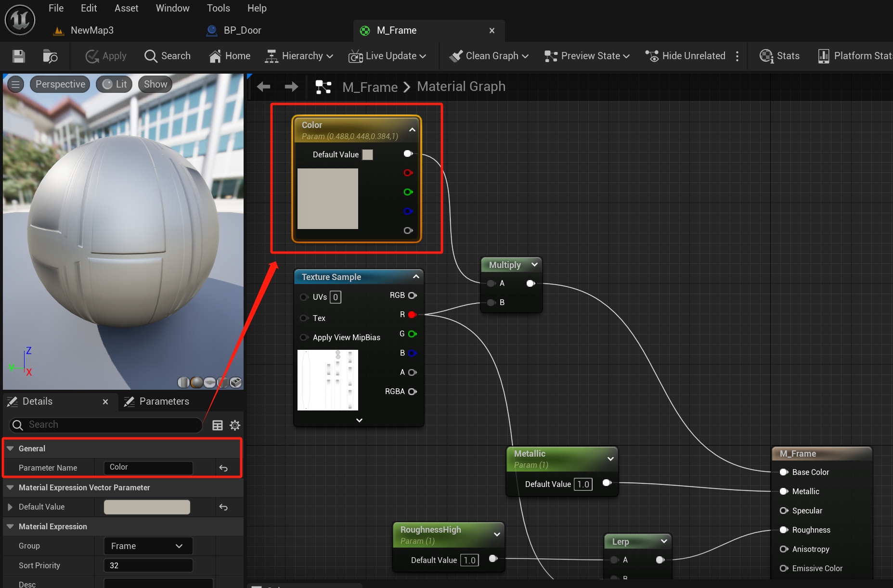
Task: Reset Parameter Name to default arrow
Action: point(223,468)
